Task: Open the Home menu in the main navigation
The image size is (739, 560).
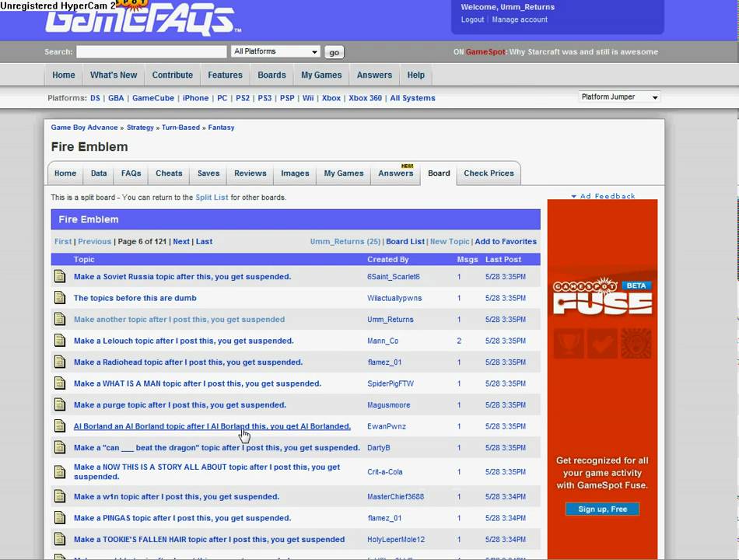Action: (64, 75)
